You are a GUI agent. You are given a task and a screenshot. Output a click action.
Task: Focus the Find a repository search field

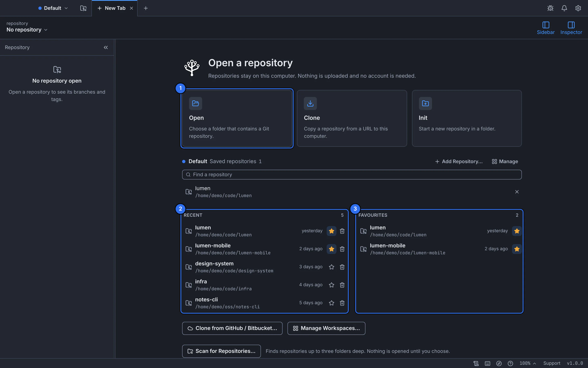pyautogui.click(x=352, y=175)
